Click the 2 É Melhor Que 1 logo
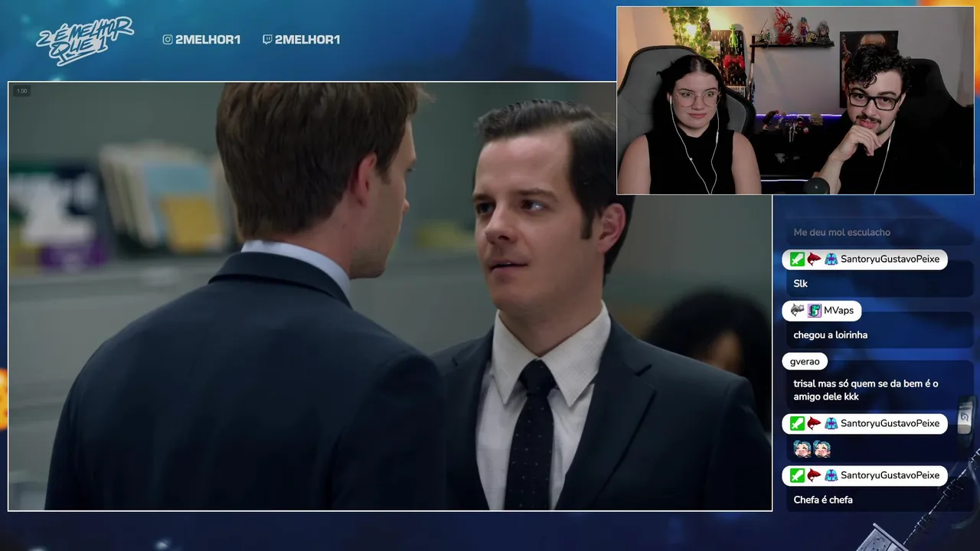 tap(85, 40)
